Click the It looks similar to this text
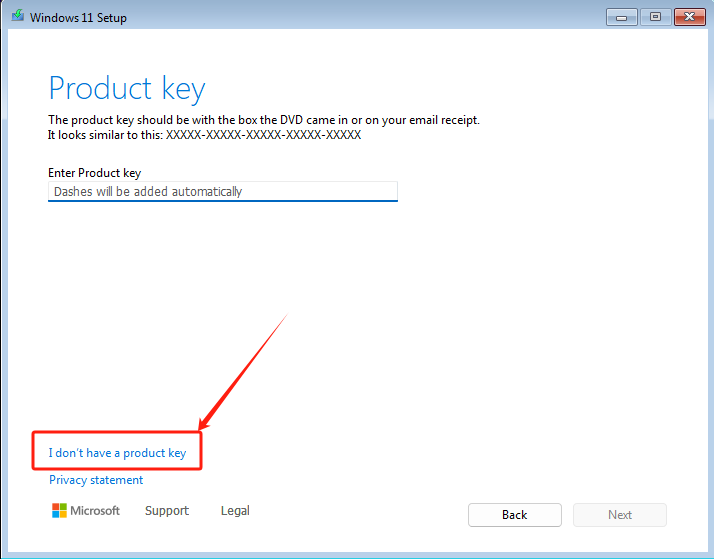Screen dimensions: 714x559 [105, 135]
